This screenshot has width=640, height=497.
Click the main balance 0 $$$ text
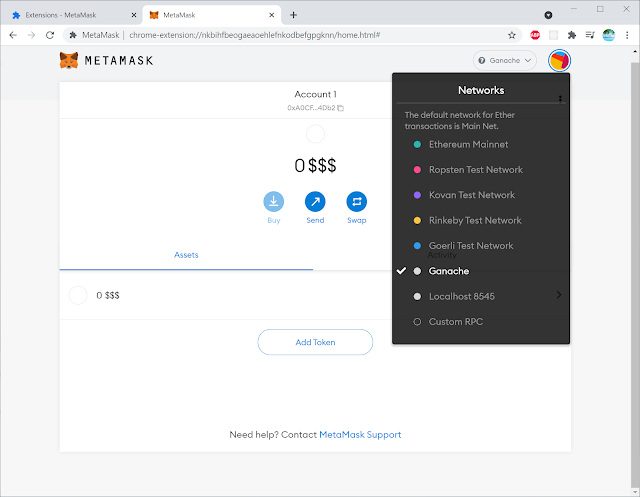[x=315, y=165]
